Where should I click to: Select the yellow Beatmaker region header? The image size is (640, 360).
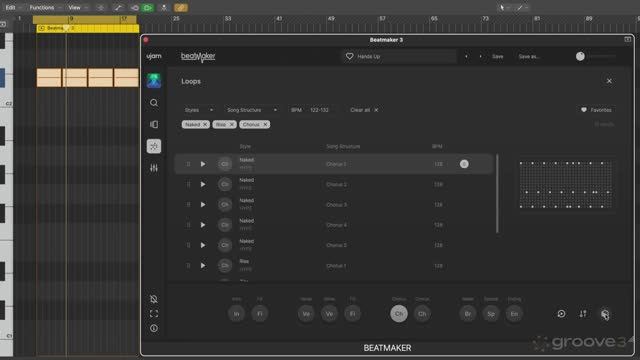click(87, 28)
